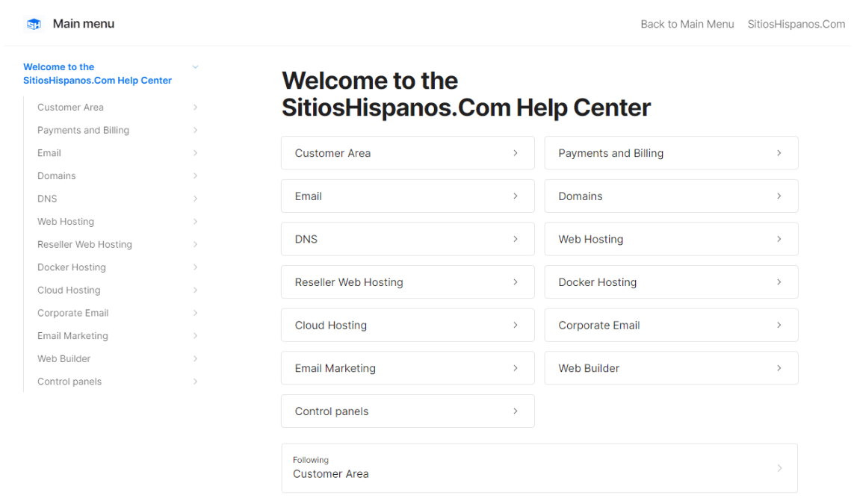
Task: Expand sidebar DNS chevron
Action: 195,199
